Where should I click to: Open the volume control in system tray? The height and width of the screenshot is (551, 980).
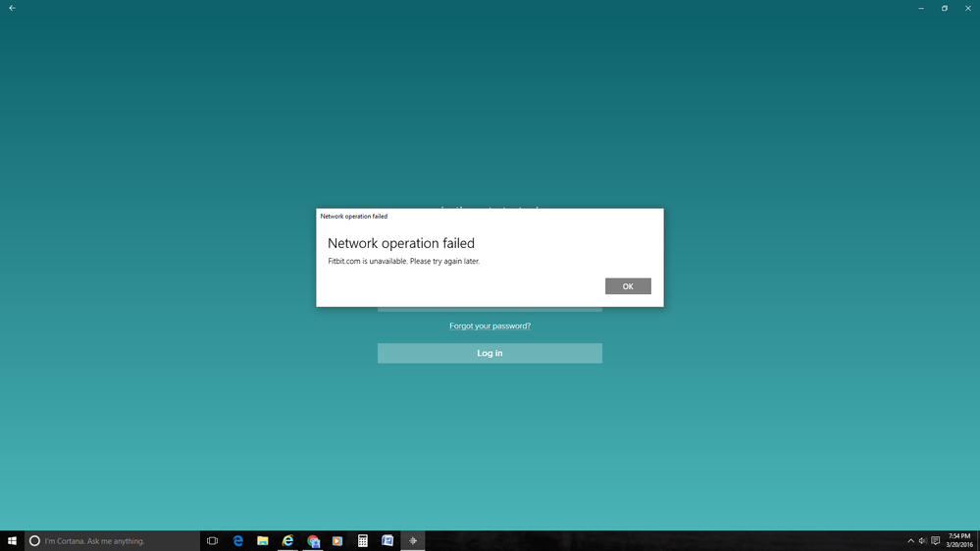922,541
